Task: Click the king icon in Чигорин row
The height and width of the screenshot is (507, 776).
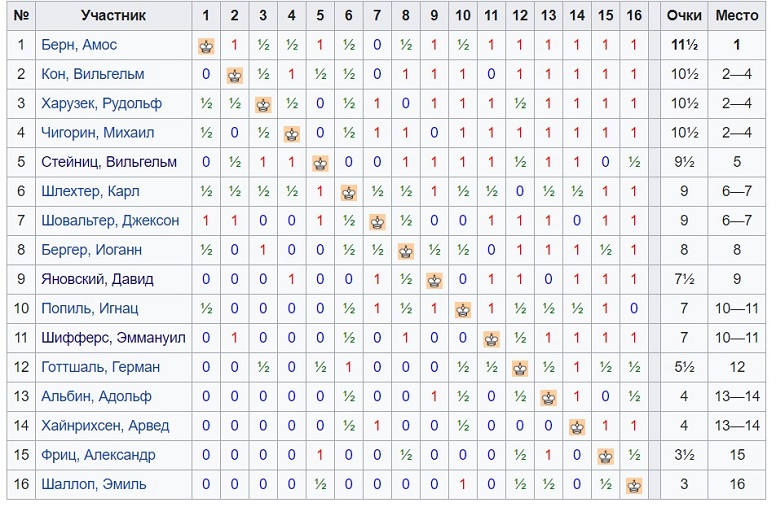Action: click(x=291, y=134)
